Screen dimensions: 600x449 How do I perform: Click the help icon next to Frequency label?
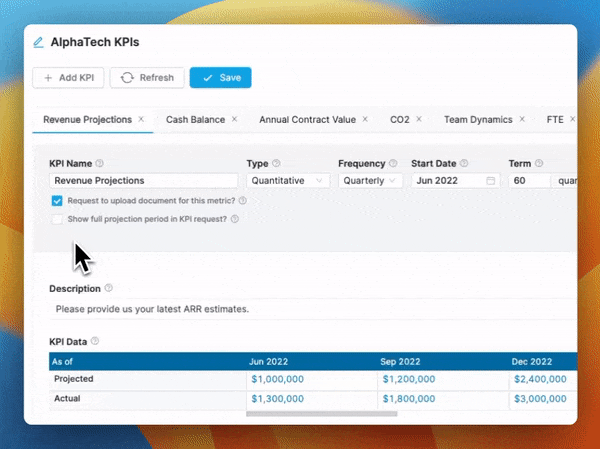[x=393, y=163]
